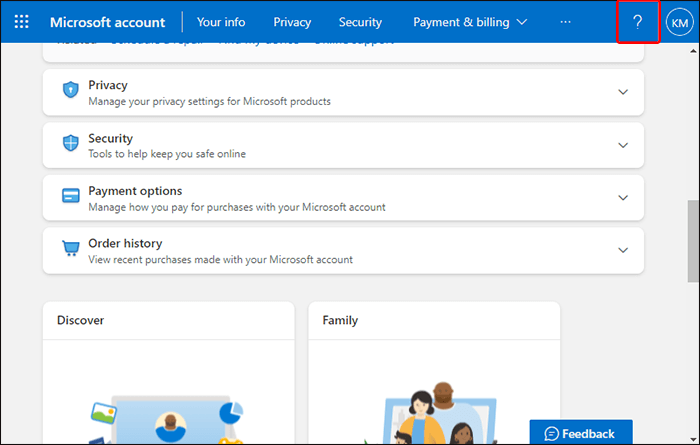This screenshot has width=700, height=445.
Task: Open the Security navigation tab
Action: pos(360,22)
